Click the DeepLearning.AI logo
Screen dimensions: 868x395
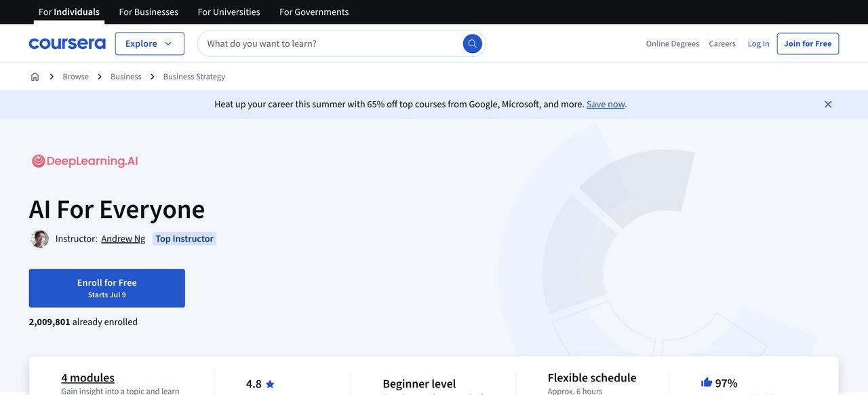(x=85, y=161)
